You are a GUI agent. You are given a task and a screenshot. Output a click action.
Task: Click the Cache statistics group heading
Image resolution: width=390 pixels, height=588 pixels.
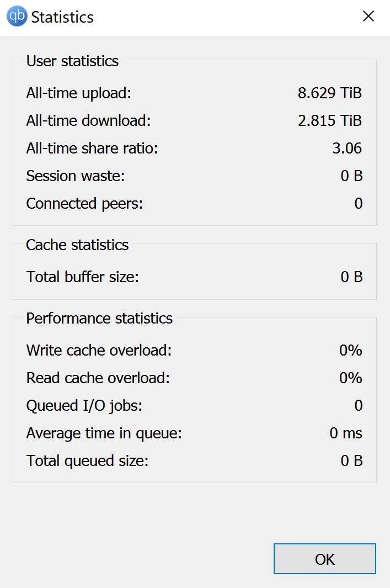pyautogui.click(x=77, y=245)
